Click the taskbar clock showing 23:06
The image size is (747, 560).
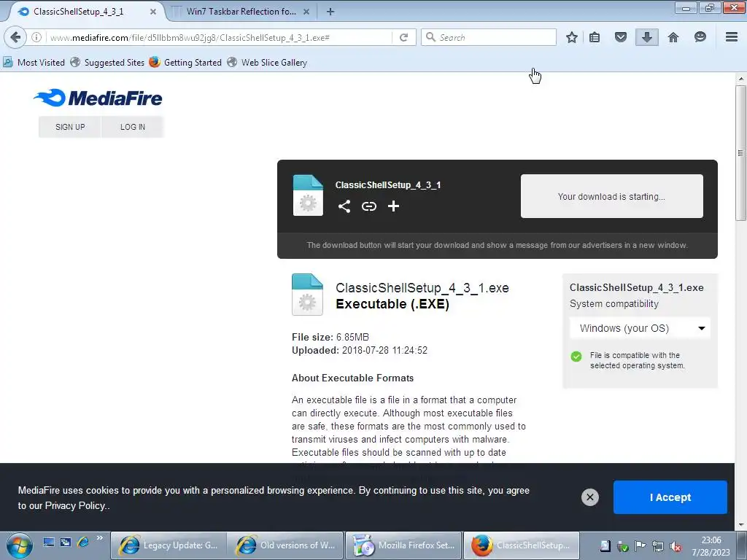coord(711,546)
